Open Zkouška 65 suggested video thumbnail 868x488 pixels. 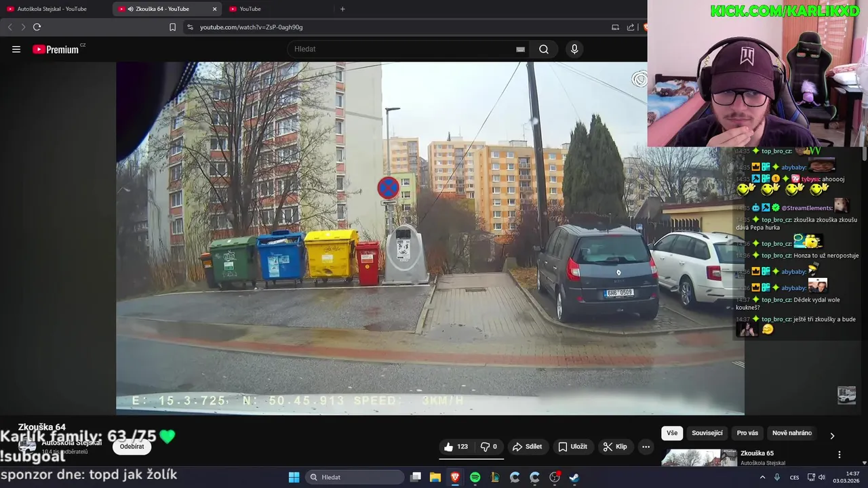click(699, 458)
